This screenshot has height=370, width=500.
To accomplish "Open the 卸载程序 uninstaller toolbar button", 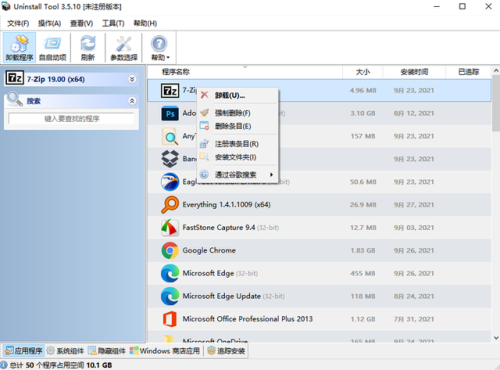I will tap(20, 48).
